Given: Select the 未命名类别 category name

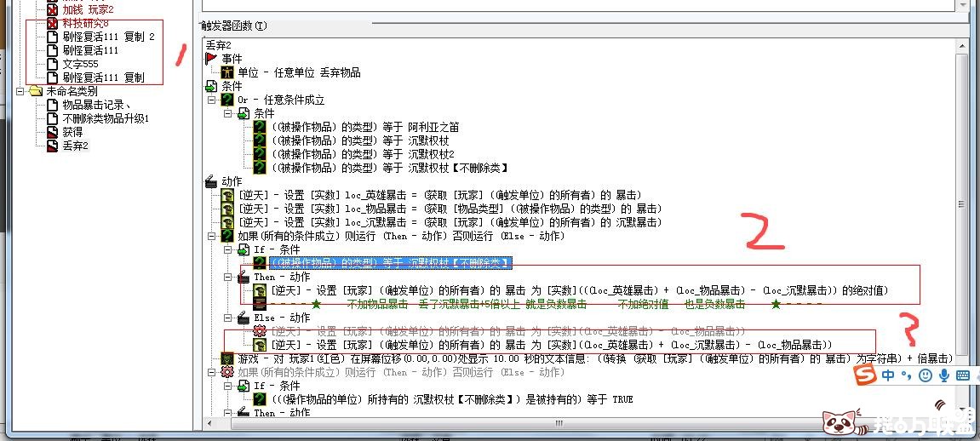Looking at the screenshot, I should [72, 91].
